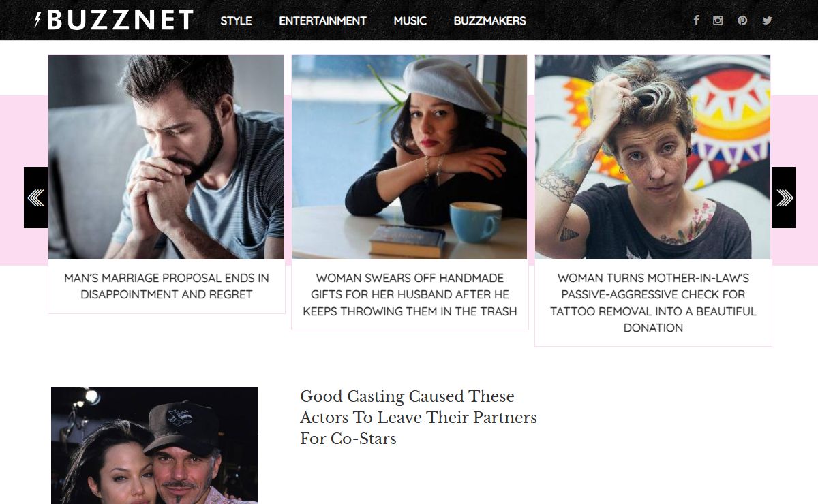Show next carousel articles with right arrow

pos(783,198)
